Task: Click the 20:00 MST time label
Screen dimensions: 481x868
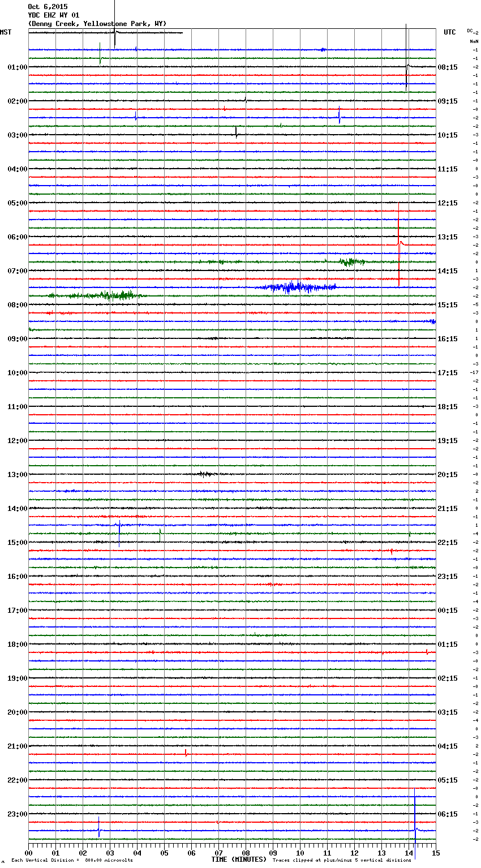Action: click(17, 712)
